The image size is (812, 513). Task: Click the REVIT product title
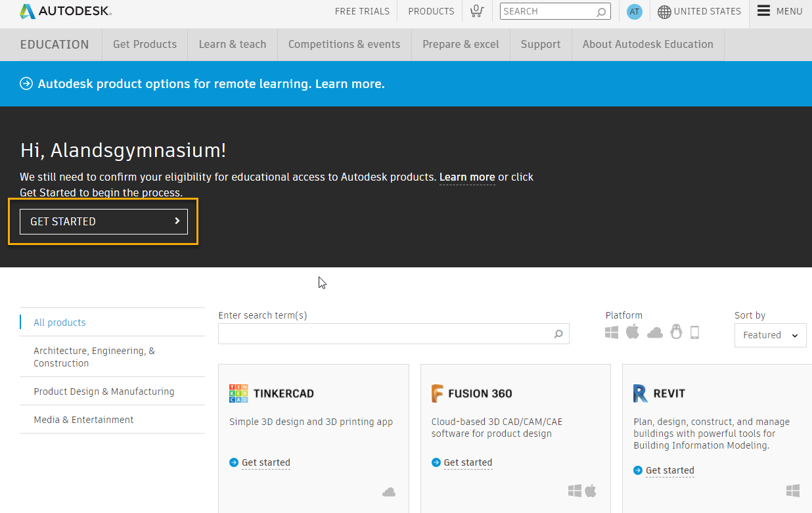click(x=669, y=393)
